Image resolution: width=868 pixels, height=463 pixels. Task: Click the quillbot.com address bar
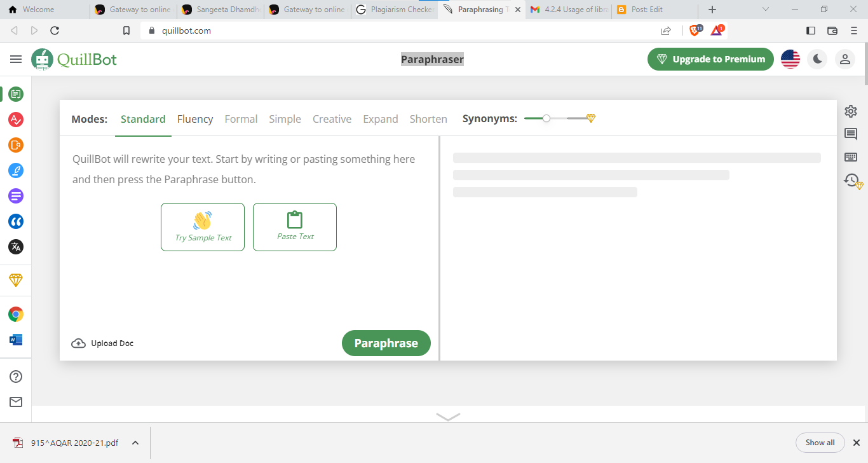(400, 31)
